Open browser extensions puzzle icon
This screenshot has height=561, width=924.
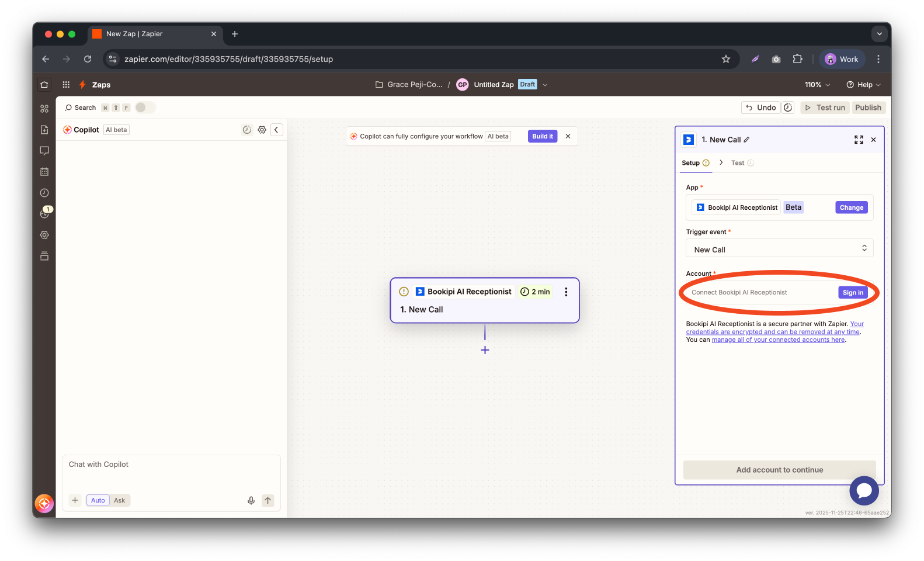[797, 59]
